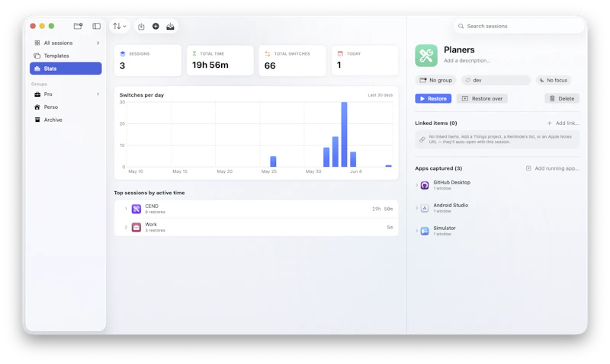Image resolution: width=610 pixels, height=364 pixels.
Task: Click the add new session plus icon
Action: [156, 26]
